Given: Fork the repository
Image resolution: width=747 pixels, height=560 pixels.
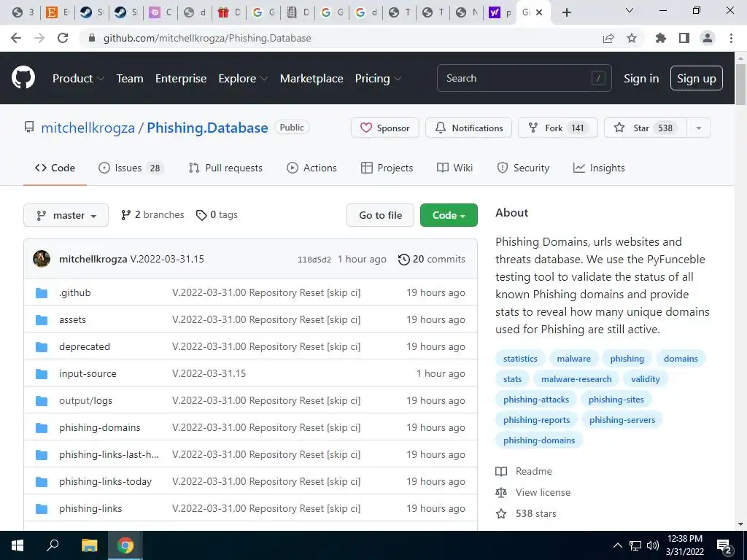Looking at the screenshot, I should pyautogui.click(x=558, y=128).
